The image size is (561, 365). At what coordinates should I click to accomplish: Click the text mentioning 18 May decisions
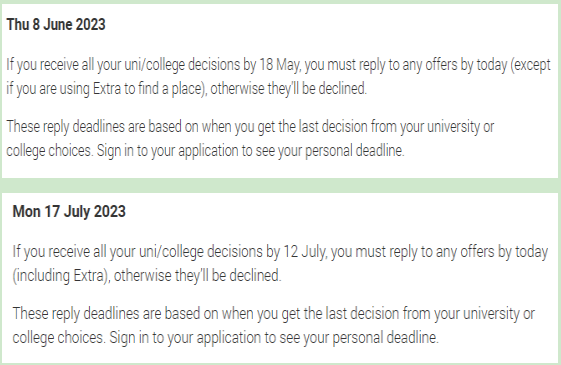tap(278, 77)
